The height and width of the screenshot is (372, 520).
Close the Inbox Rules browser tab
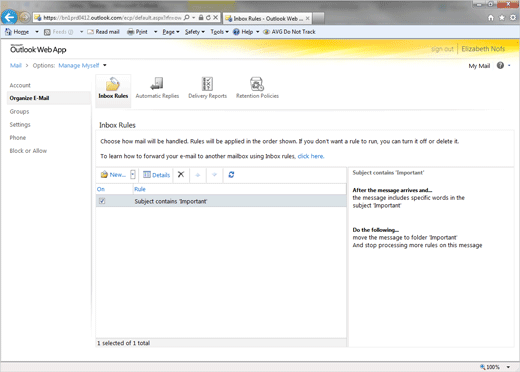[307, 19]
